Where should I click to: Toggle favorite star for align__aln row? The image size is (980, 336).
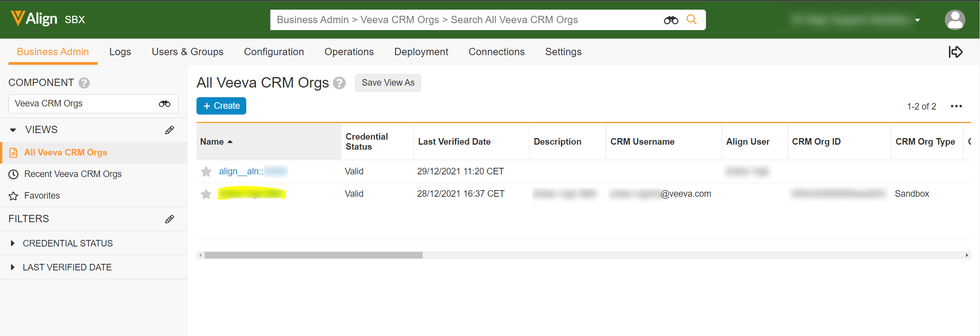coord(206,172)
